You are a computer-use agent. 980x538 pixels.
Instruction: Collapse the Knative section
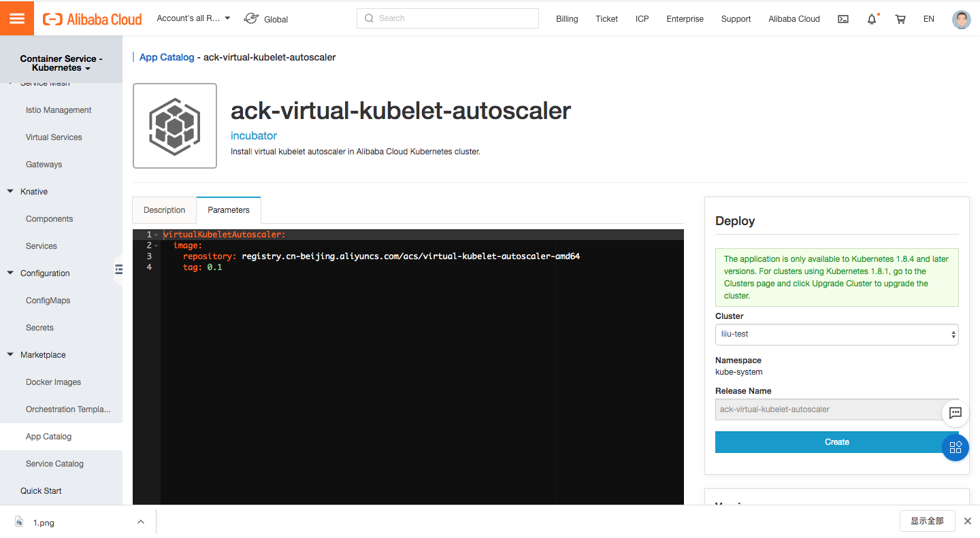pos(10,192)
